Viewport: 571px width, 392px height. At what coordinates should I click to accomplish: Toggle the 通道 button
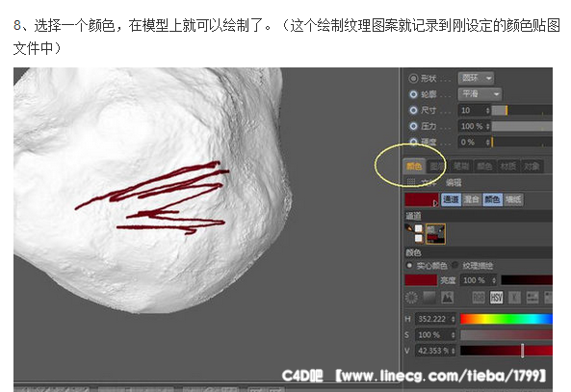[451, 199]
